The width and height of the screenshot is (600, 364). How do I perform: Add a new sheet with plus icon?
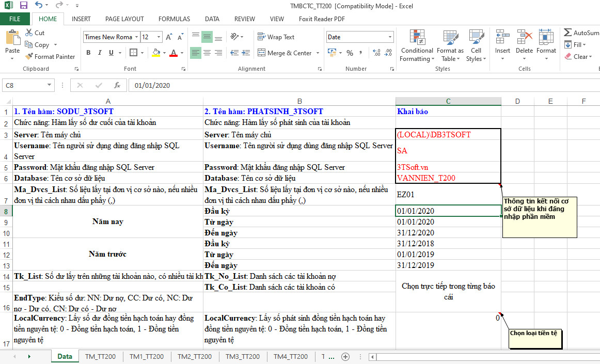coord(345,357)
